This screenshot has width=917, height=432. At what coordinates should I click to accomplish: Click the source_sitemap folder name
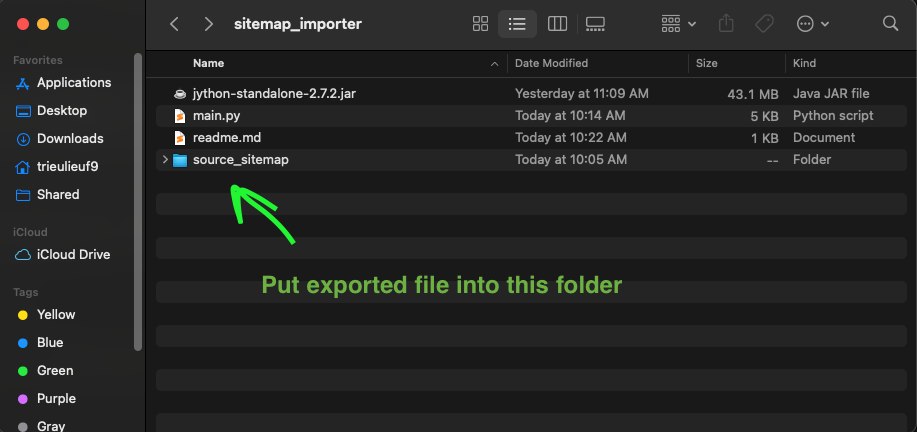(x=241, y=160)
